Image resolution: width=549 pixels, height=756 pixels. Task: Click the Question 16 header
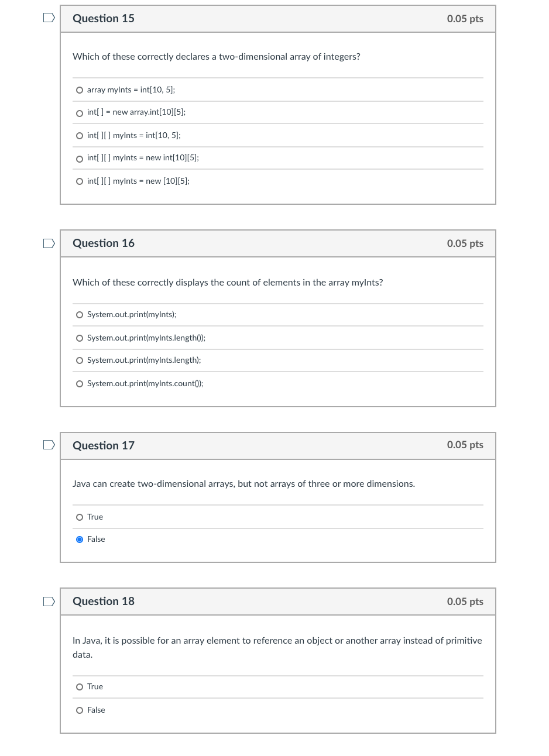click(104, 243)
